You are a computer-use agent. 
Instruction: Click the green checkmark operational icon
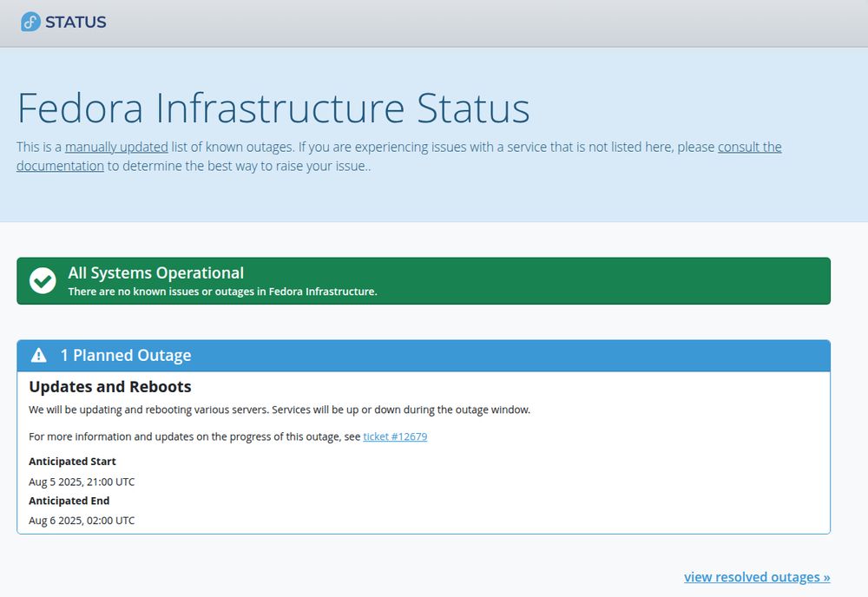[x=43, y=280]
